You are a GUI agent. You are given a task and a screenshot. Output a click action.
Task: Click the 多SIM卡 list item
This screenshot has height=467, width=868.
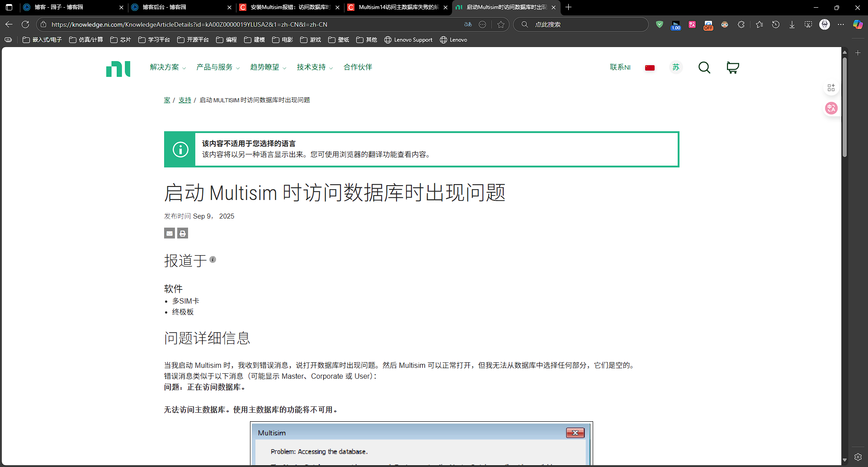(x=186, y=301)
